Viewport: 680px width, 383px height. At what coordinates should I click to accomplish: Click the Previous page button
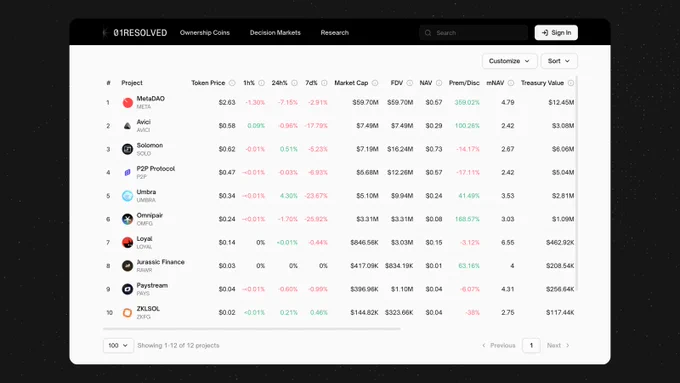[x=499, y=346]
